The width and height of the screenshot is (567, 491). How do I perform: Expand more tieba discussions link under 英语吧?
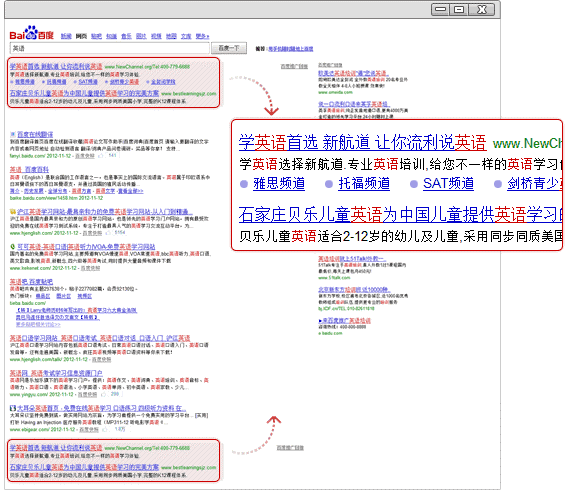[38, 324]
